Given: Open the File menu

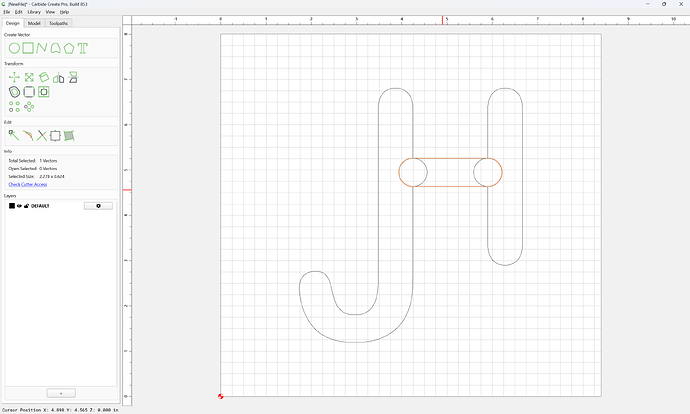Looking at the screenshot, I should 7,12.
